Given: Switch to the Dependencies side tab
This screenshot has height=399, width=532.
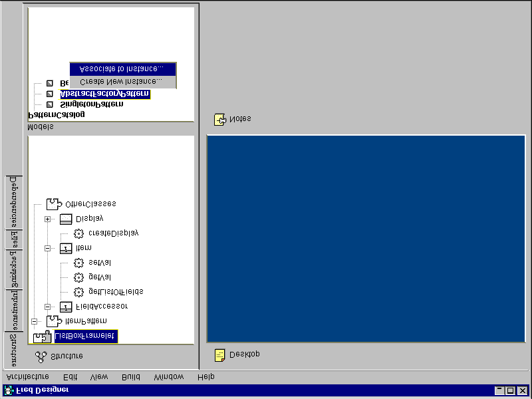Looking at the screenshot, I should click(x=13, y=202).
